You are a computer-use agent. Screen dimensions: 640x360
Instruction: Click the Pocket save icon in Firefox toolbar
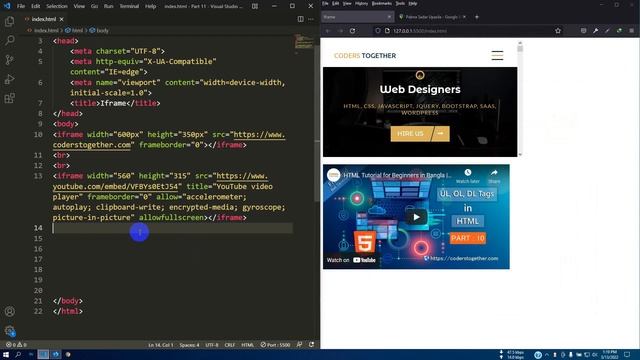click(584, 31)
